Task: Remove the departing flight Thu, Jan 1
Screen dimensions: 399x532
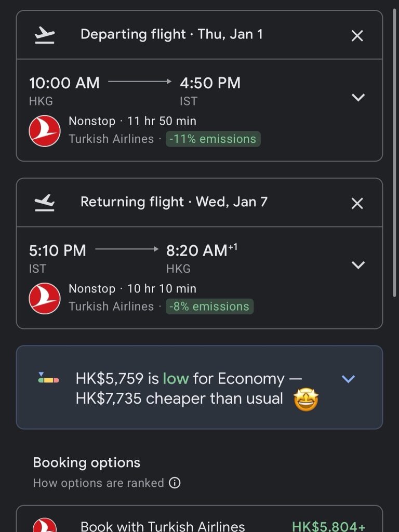Action: point(357,36)
